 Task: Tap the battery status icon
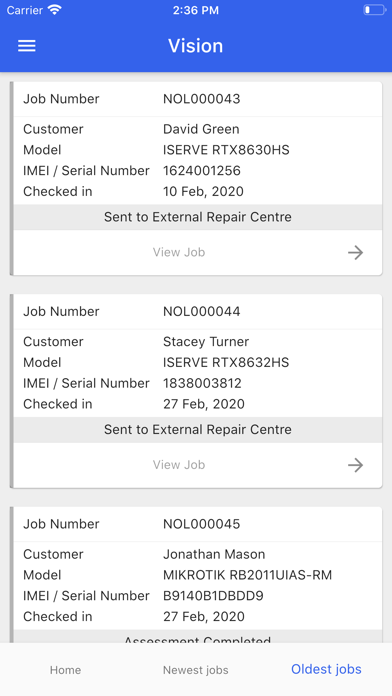374,10
